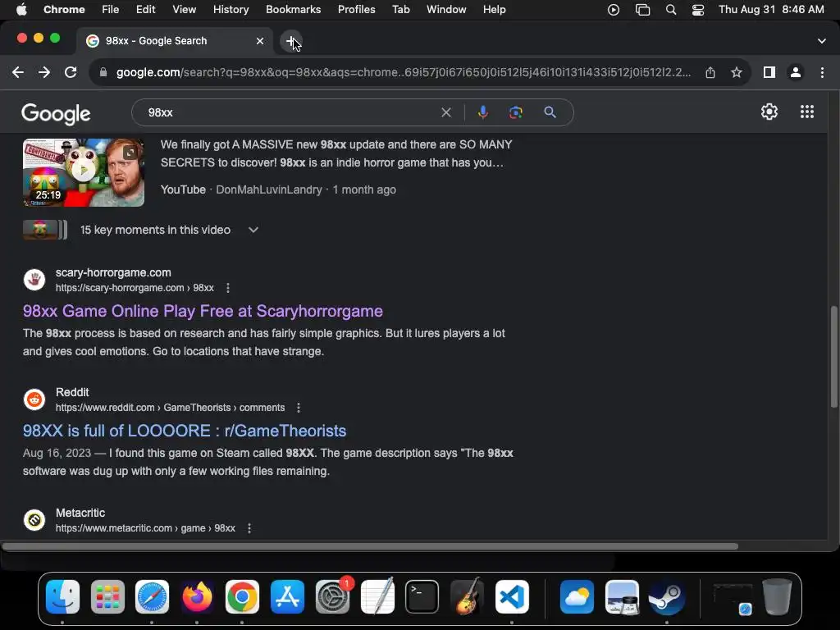Open more options for Reddit result

[299, 408]
